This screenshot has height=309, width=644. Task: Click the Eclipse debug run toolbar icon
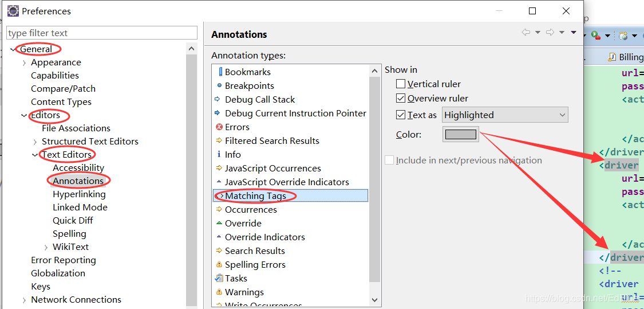pos(595,36)
